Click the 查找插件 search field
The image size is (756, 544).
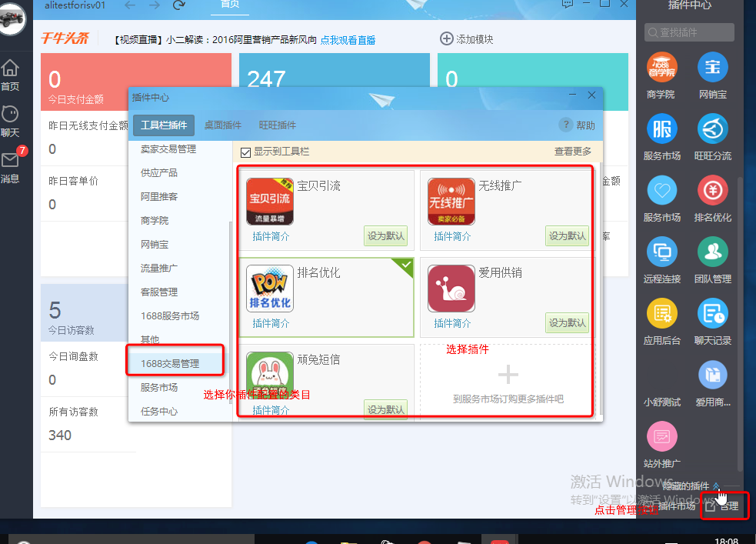[x=689, y=32]
